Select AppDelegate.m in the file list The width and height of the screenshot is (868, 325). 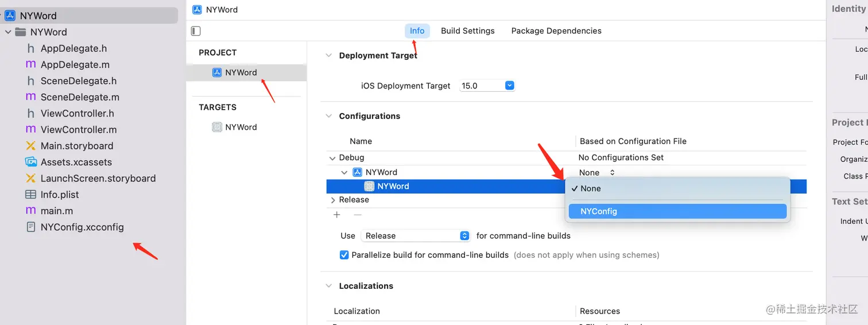pyautogui.click(x=75, y=65)
